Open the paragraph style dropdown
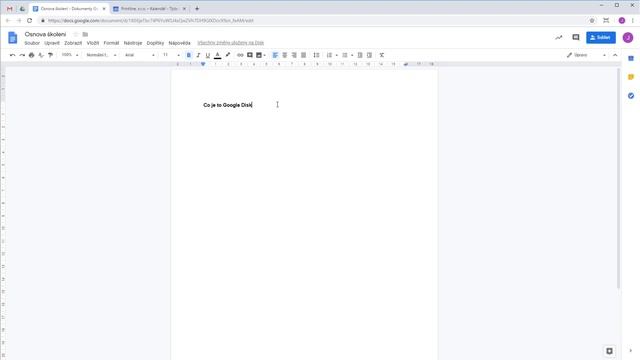The width and height of the screenshot is (640, 360). tap(101, 55)
